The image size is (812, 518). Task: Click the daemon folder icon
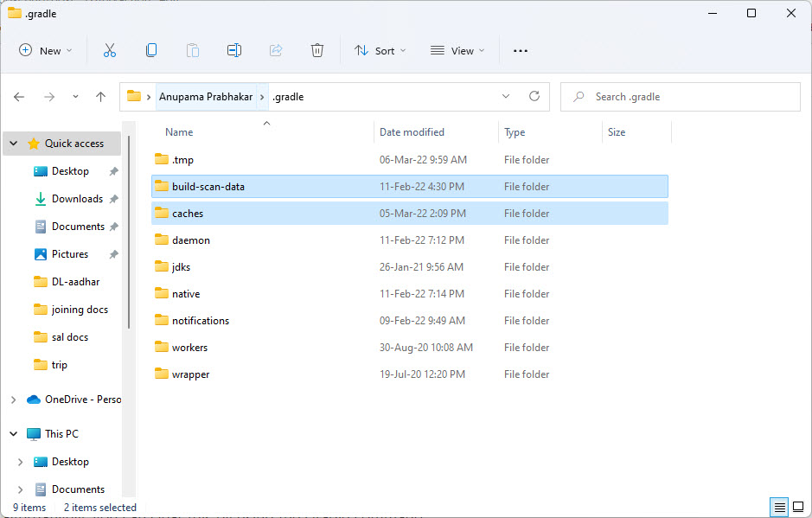(x=162, y=240)
